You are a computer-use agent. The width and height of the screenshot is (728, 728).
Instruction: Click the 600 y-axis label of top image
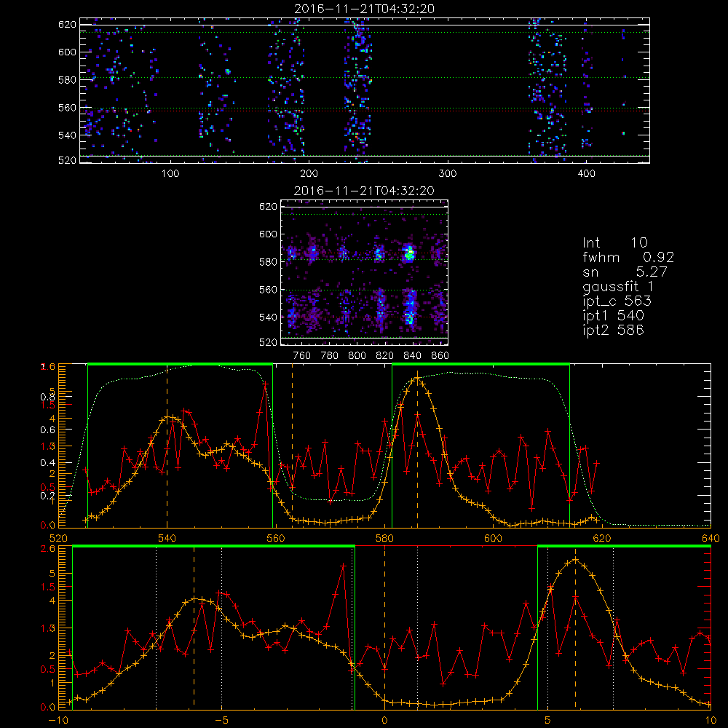[x=67, y=52]
